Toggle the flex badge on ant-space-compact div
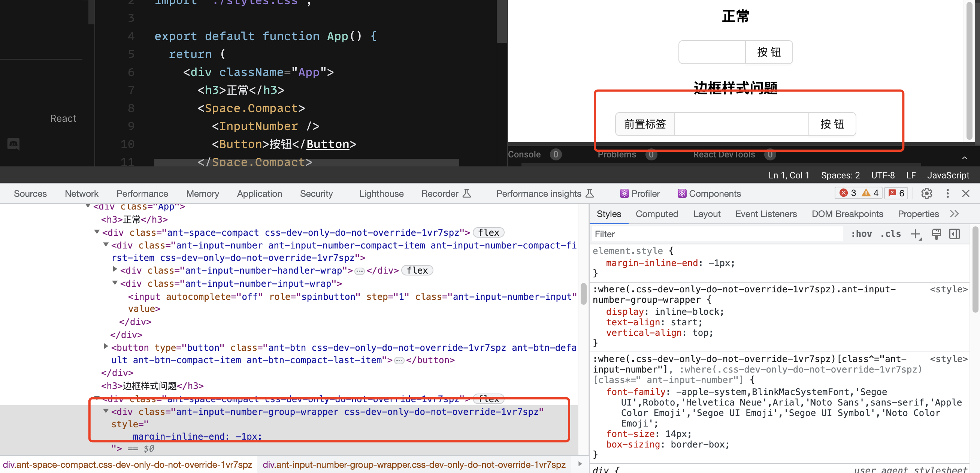 [489, 232]
